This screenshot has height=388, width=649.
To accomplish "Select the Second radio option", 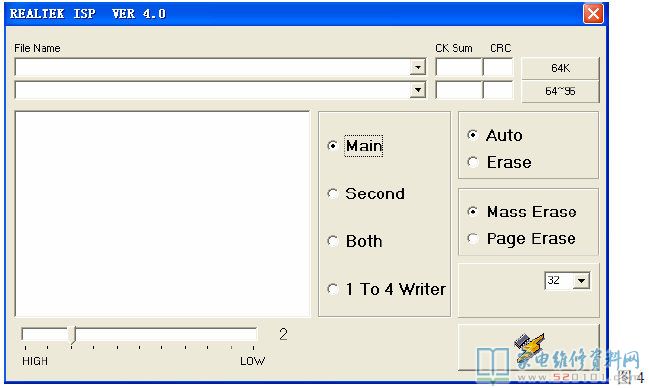I will click(333, 193).
